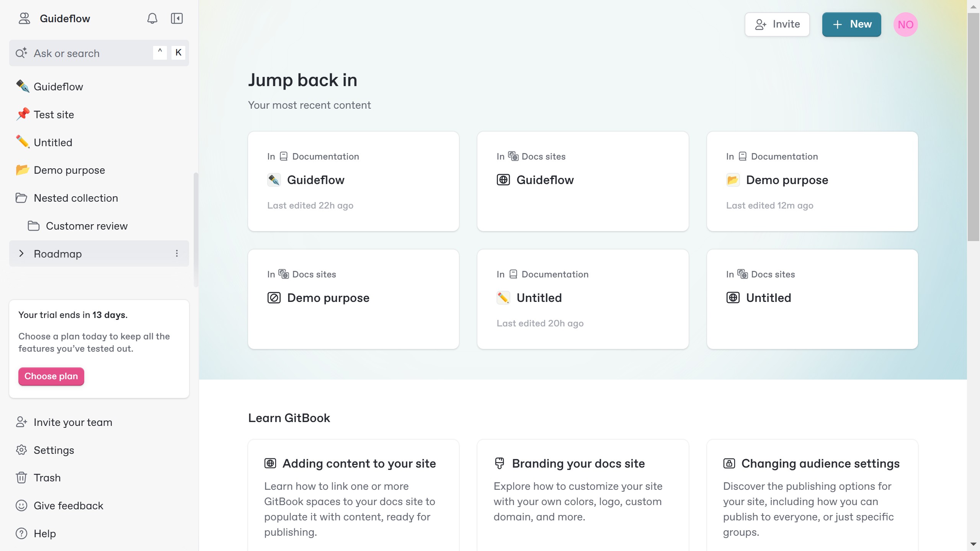
Task: Click the Changing audience settings lock icon
Action: click(x=729, y=463)
